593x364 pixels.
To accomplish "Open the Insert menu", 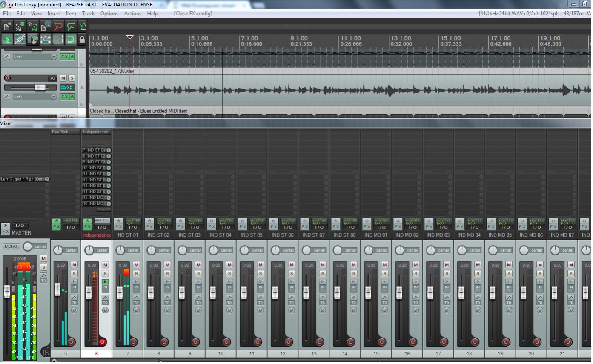I will point(54,14).
